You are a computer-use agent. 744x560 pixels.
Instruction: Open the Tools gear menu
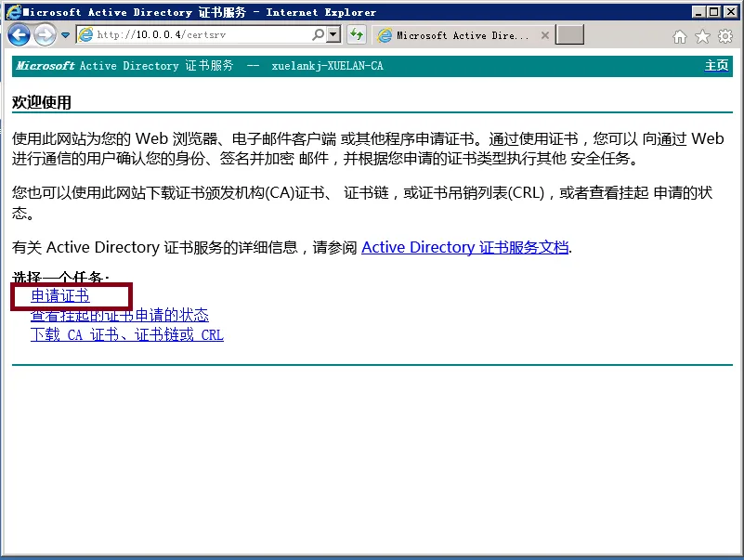point(725,36)
